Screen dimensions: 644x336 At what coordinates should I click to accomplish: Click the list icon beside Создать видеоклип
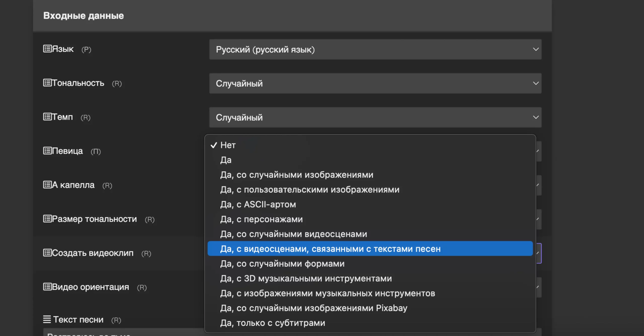pos(47,253)
